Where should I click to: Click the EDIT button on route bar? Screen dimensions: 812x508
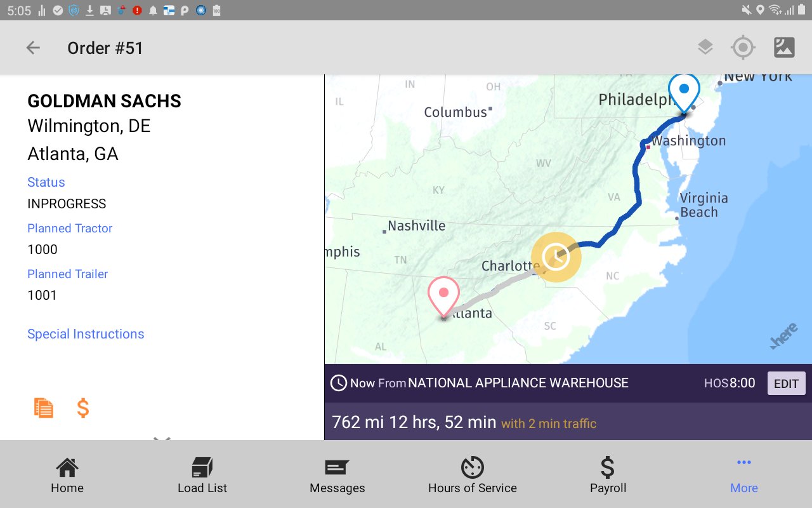tap(786, 384)
